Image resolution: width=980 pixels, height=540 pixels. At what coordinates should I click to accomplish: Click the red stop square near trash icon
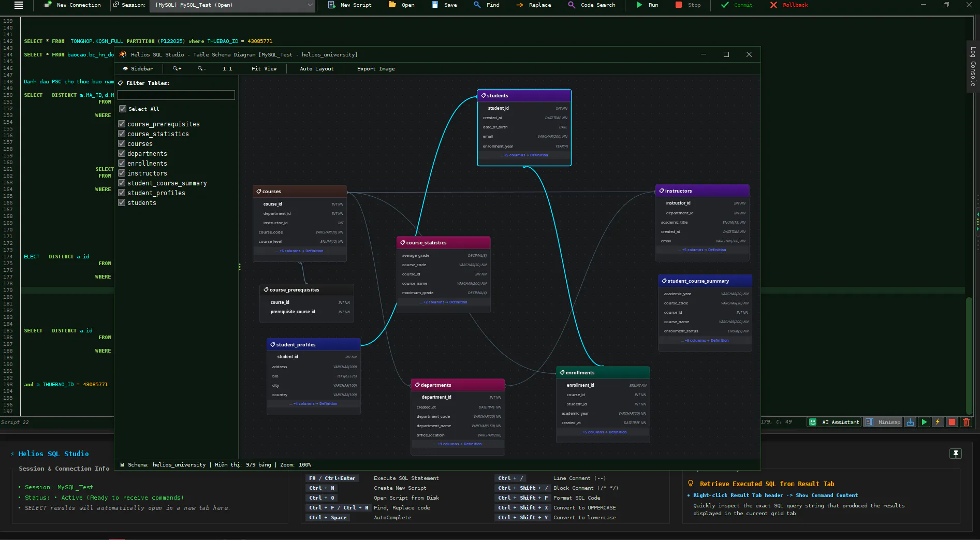[x=952, y=422]
